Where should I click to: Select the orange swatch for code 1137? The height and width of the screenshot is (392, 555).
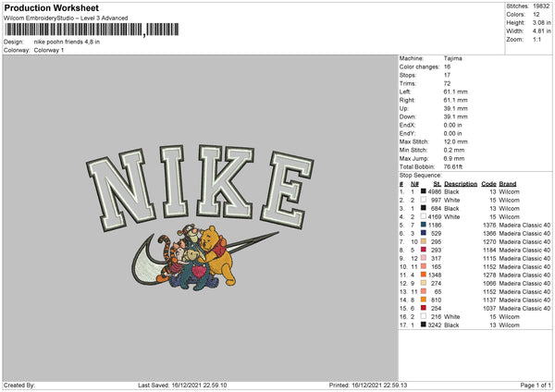423,300
